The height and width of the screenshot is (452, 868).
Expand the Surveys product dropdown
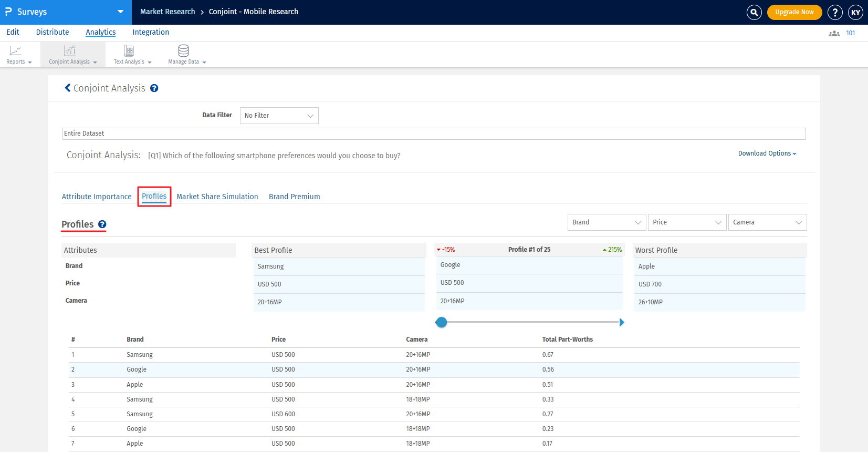[121, 12]
